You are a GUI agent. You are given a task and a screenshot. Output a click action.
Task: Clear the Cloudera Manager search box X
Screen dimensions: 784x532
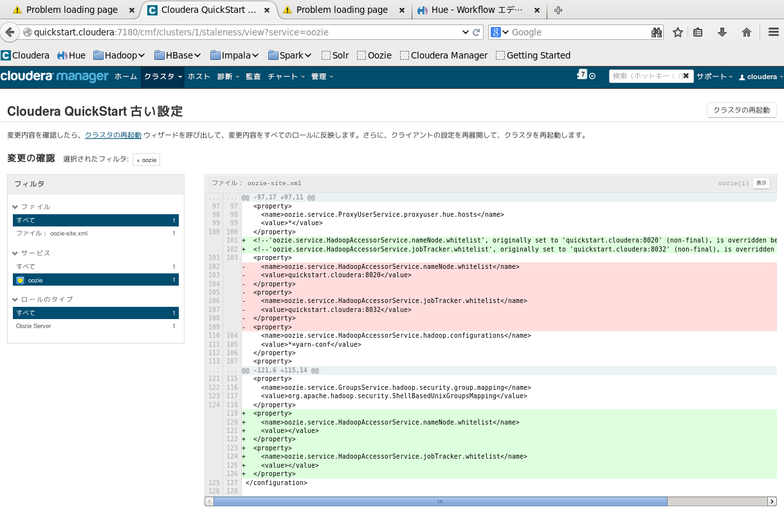click(x=686, y=76)
